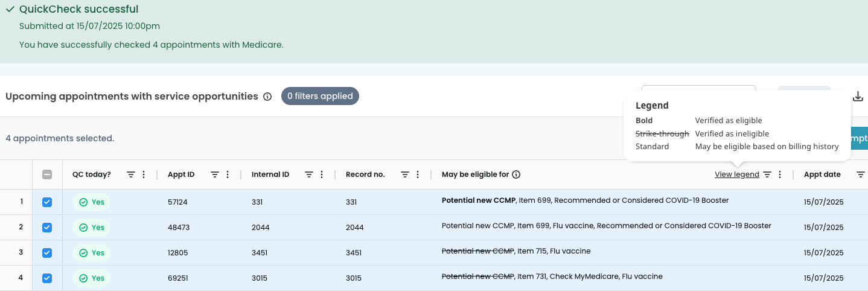This screenshot has width=868, height=291.
Task: Open Record no. column kebab menu
Action: (418, 174)
